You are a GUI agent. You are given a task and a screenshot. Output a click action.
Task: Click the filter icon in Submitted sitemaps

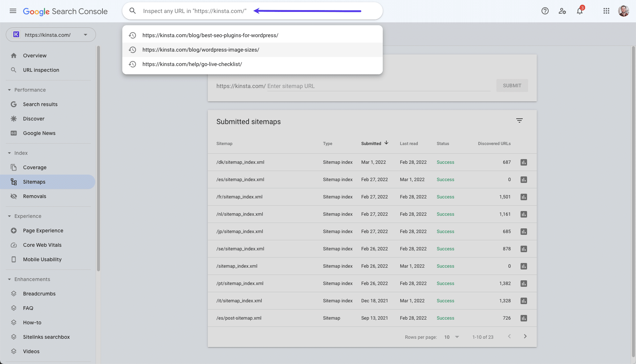(519, 120)
